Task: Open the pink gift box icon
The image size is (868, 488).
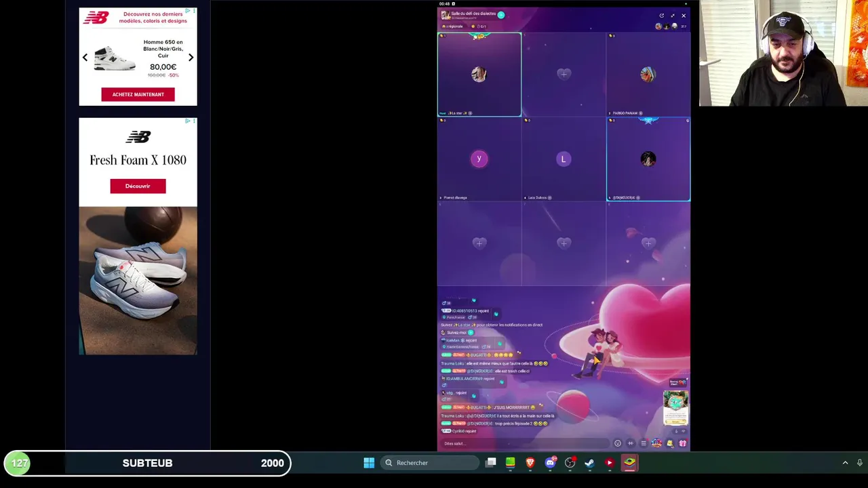Action: pos(683,443)
